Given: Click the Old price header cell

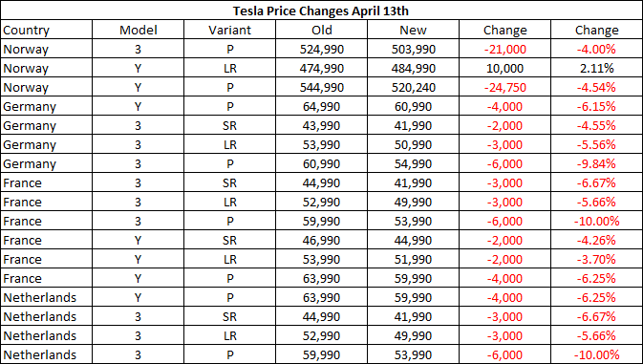Looking at the screenshot, I should point(321,30).
